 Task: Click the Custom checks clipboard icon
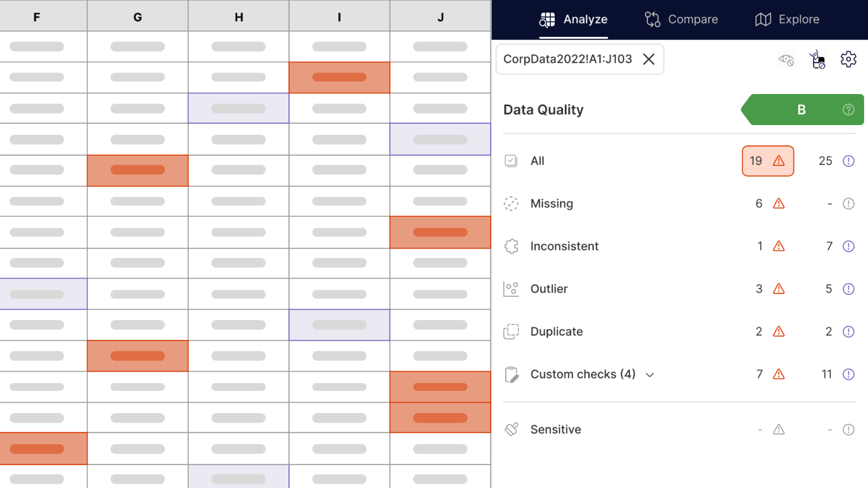click(512, 375)
